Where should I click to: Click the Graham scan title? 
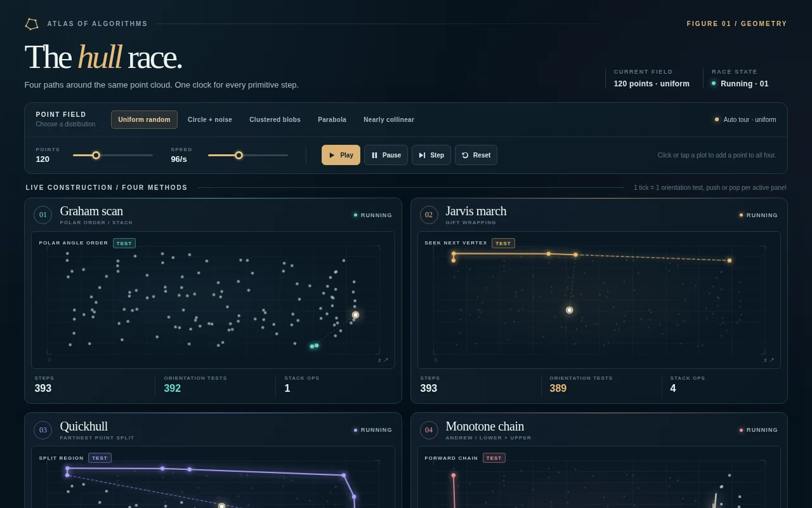tap(91, 211)
